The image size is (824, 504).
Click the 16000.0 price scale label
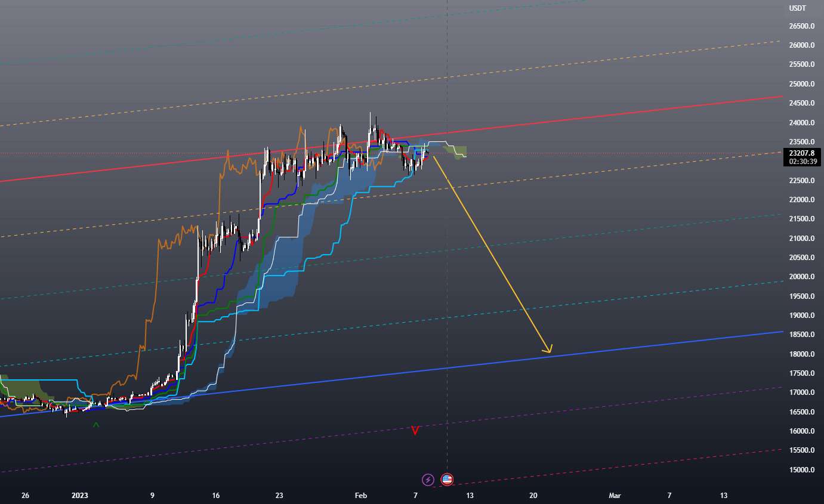(801, 431)
